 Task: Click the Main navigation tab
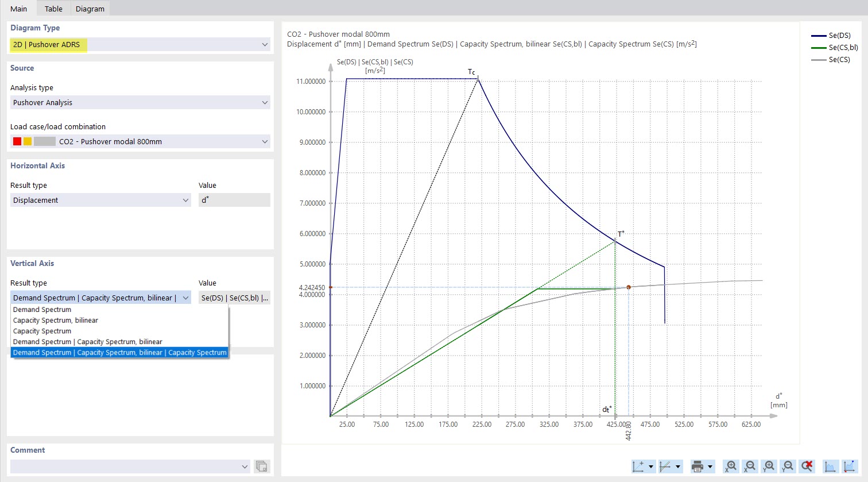pyautogui.click(x=18, y=8)
